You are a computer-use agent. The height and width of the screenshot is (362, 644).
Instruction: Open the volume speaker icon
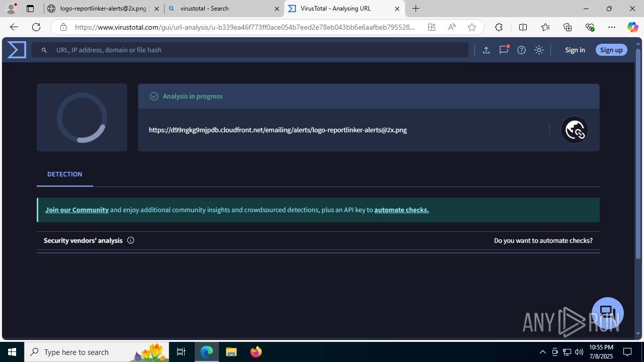coord(579,352)
